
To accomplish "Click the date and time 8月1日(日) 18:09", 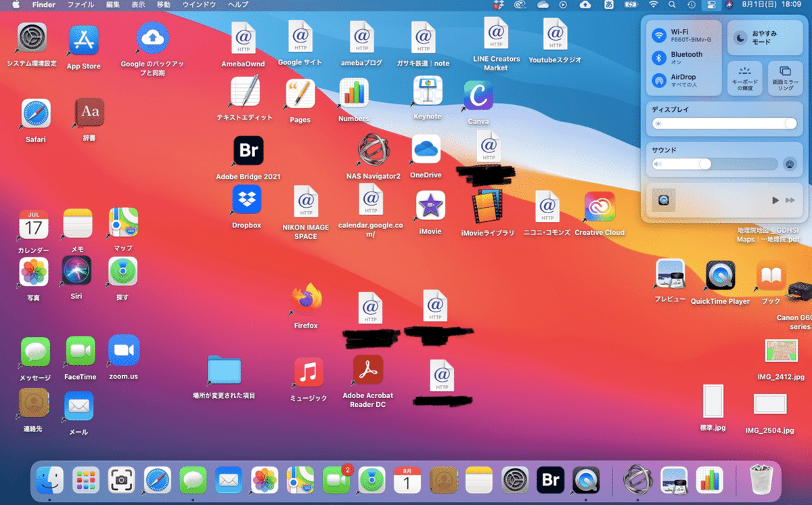I will [771, 5].
